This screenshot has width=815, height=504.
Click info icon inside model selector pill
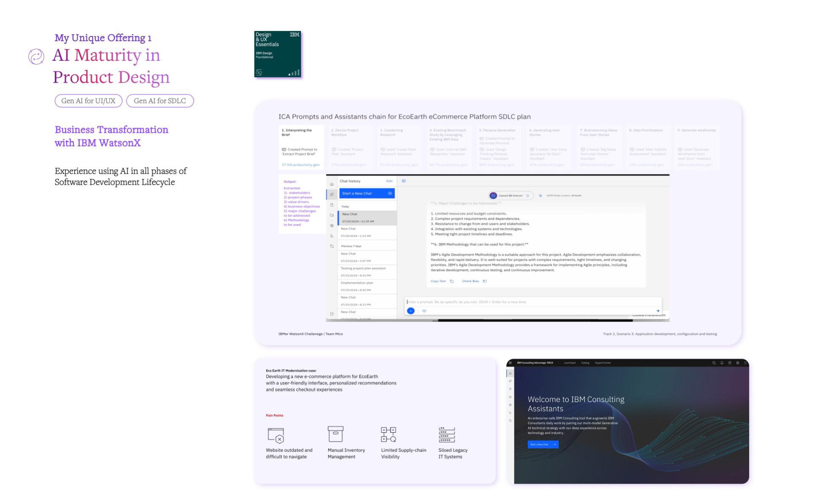click(528, 196)
